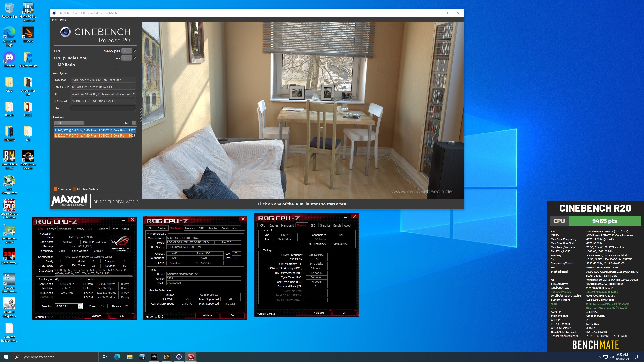Run the CPU Single Core test
This screenshot has height=362, width=644.
point(126,58)
